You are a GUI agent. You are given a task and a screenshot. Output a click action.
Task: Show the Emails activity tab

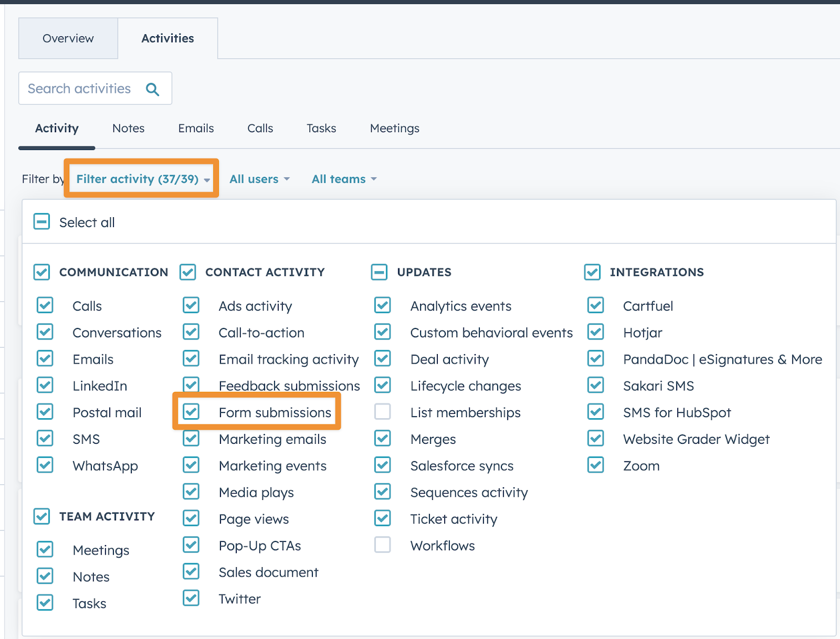pyautogui.click(x=196, y=129)
